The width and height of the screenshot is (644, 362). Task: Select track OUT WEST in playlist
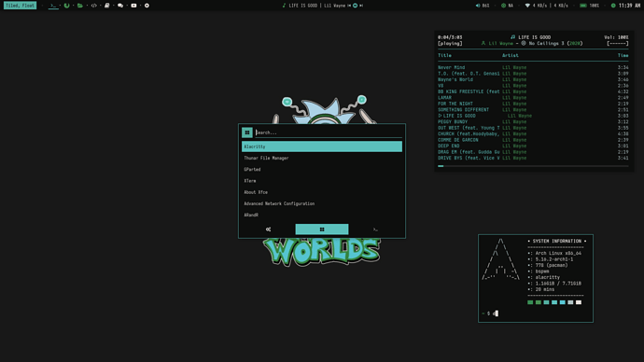[533, 128]
